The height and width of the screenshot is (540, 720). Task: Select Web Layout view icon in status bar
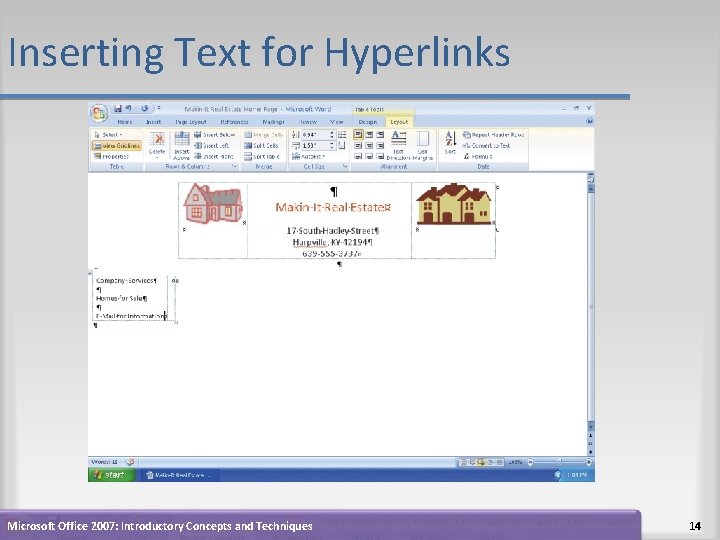481,462
